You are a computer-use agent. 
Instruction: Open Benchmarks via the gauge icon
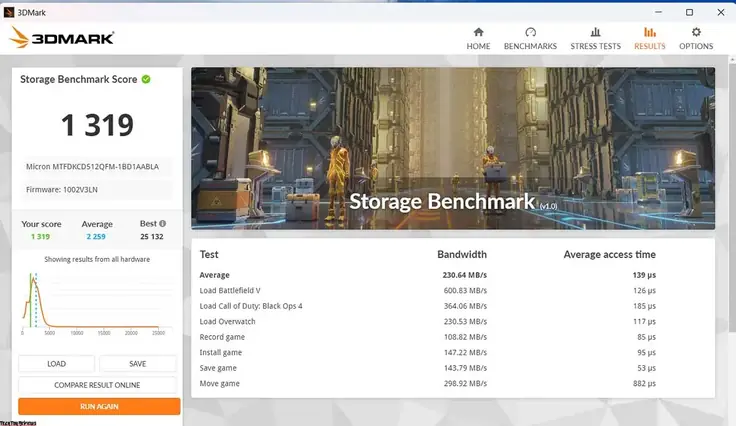530,32
